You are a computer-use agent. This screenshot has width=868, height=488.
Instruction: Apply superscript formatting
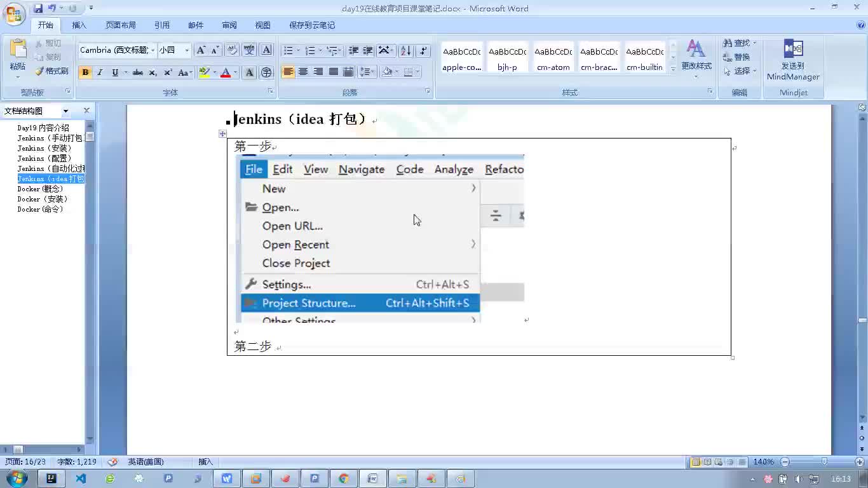[x=168, y=72]
